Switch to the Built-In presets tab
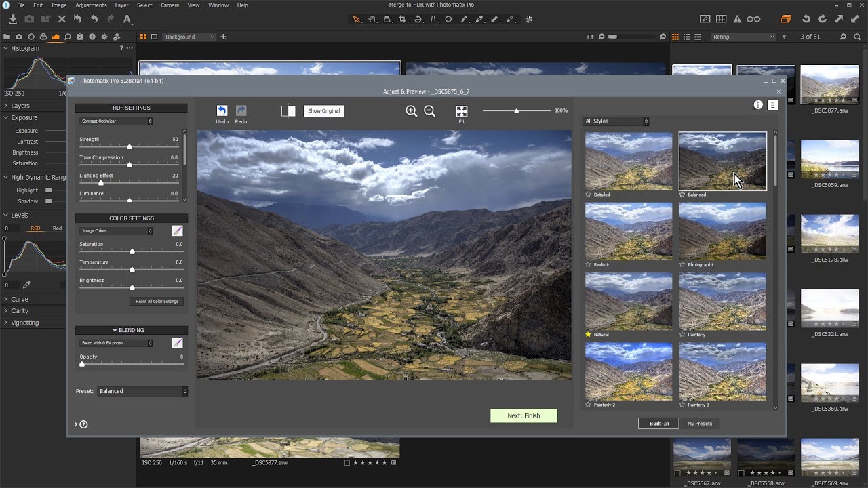Image resolution: width=868 pixels, height=488 pixels. [x=659, y=424]
